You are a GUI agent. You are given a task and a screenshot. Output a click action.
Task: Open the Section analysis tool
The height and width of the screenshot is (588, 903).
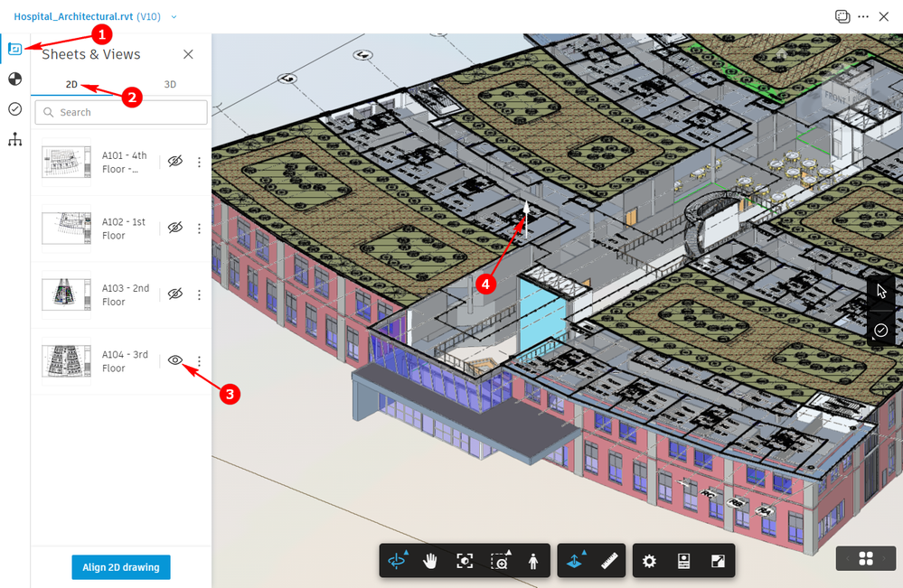coord(575,560)
